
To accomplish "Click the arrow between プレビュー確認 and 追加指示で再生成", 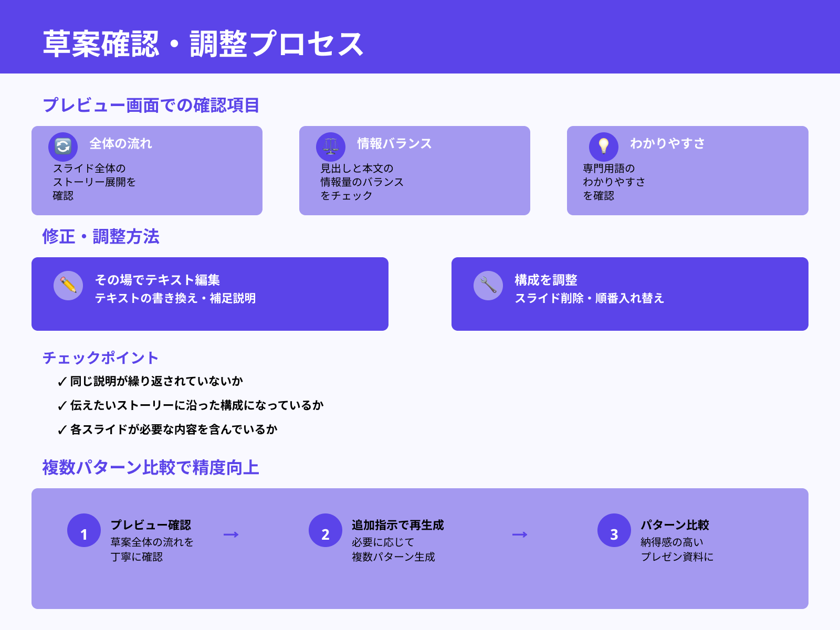I will tap(230, 534).
